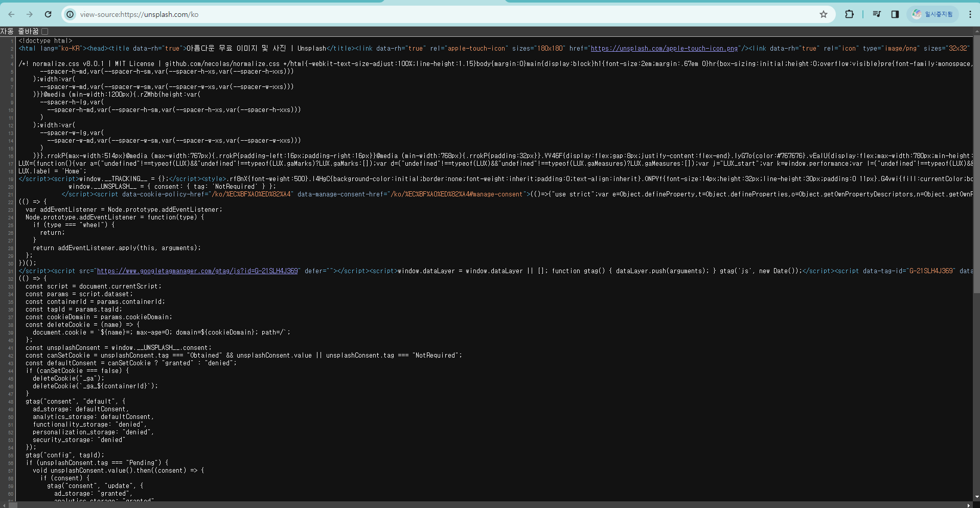The image size is (980, 508).
Task: Toggle the browser side panel icon
Action: pyautogui.click(x=895, y=14)
